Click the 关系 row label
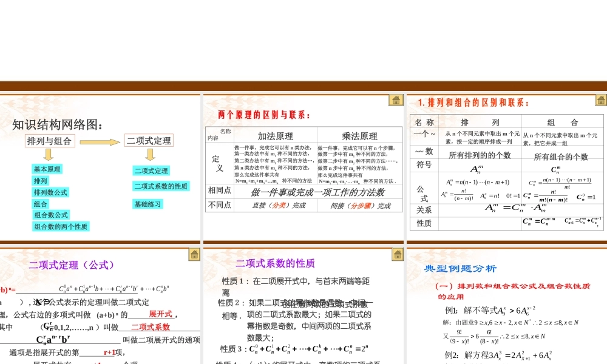607x364 pixels. tap(424, 210)
